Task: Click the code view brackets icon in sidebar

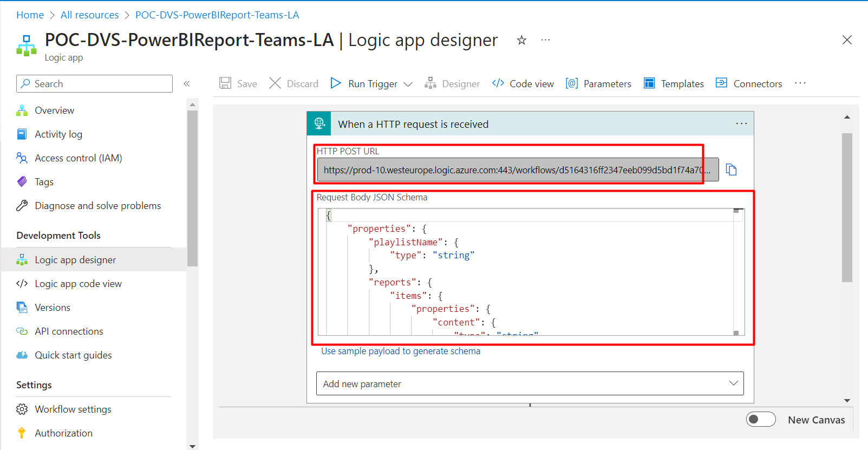Action: point(22,283)
